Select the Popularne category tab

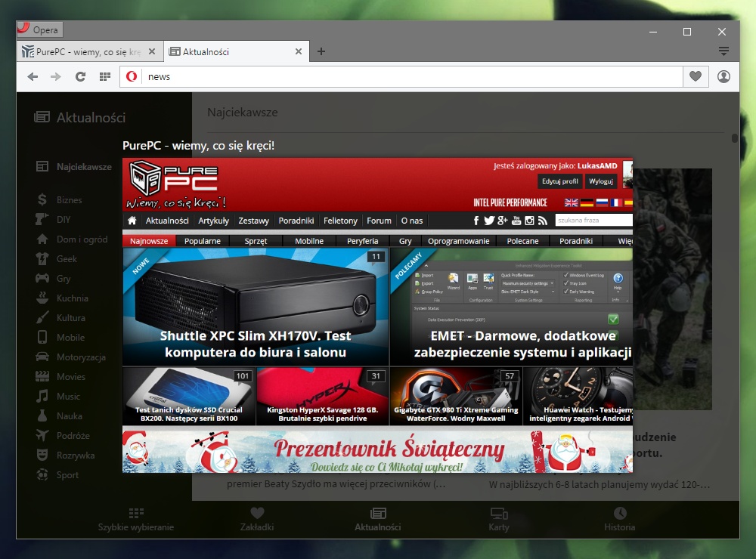203,241
